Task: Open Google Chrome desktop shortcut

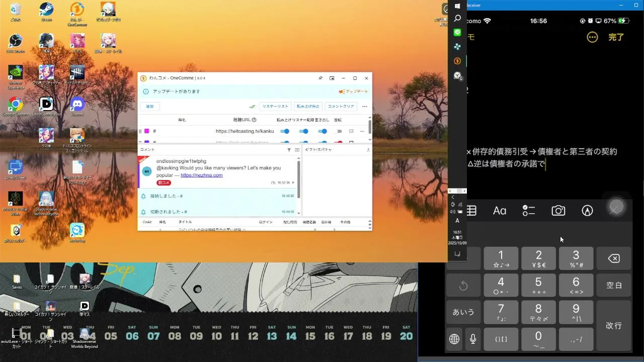Action: pyautogui.click(x=16, y=107)
